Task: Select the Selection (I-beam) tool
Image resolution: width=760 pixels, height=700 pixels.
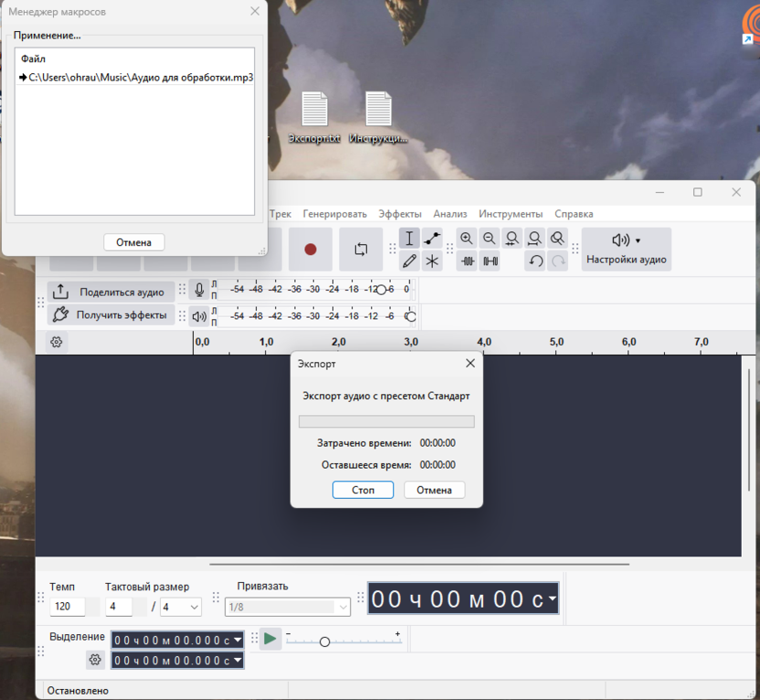Action: coord(409,239)
